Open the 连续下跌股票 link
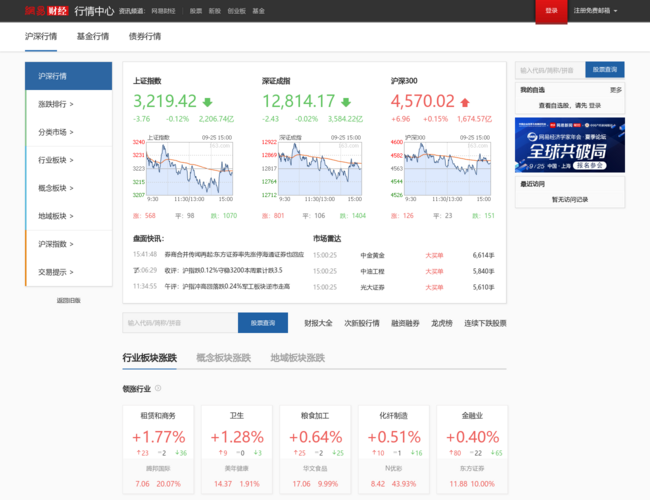The height and width of the screenshot is (500, 650). pyautogui.click(x=485, y=323)
